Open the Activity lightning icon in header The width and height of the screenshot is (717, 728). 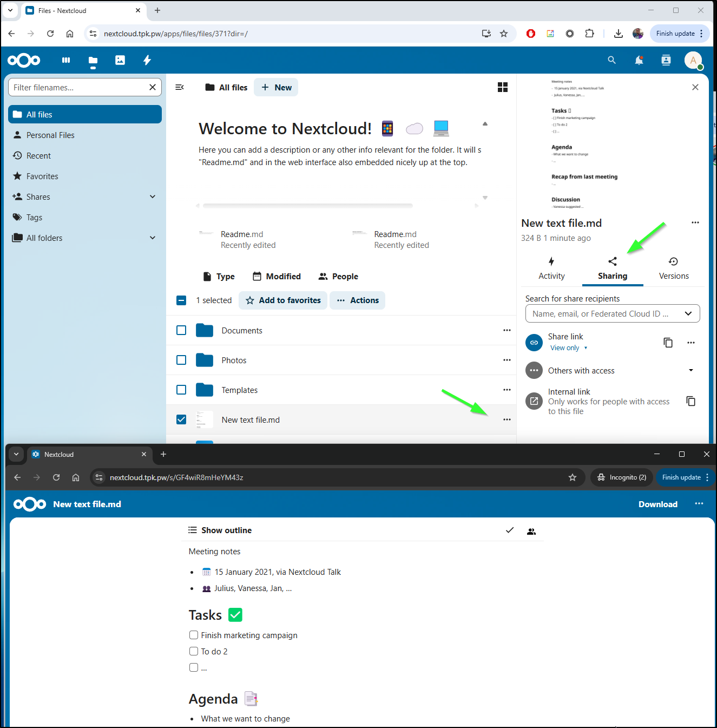point(147,60)
